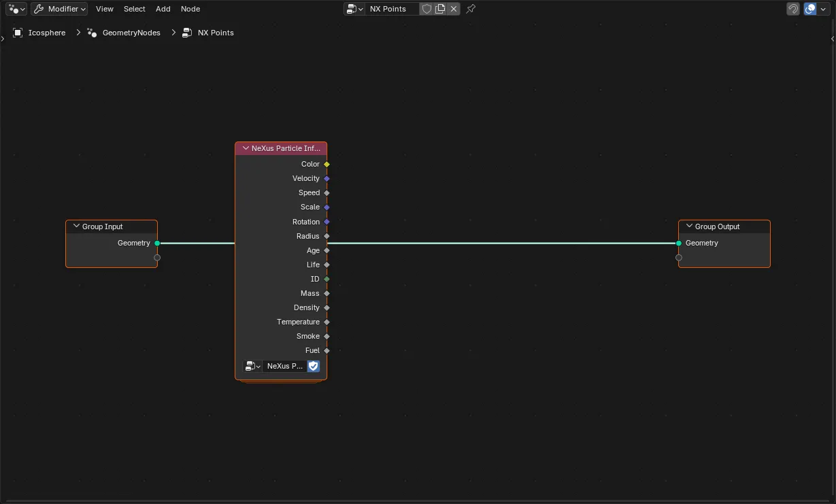Click the Velocity output socket

coord(327,178)
